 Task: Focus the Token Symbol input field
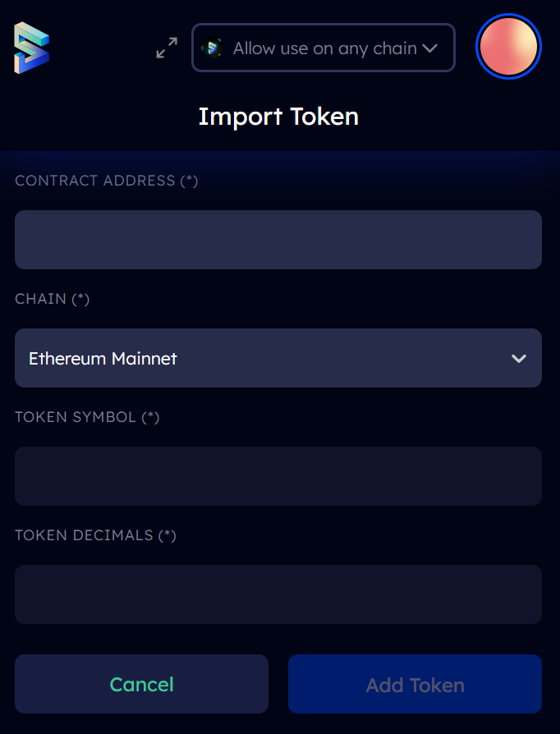tap(278, 476)
